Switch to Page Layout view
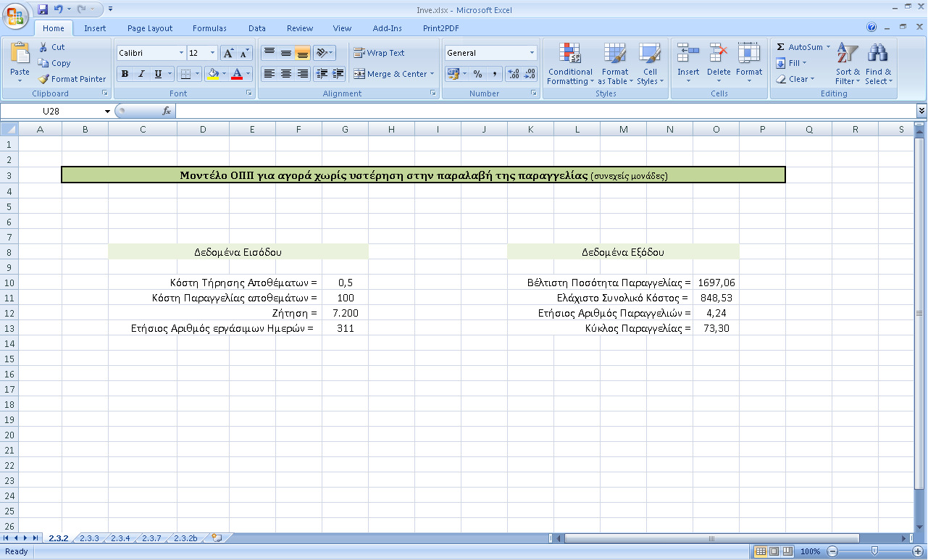 click(774, 551)
